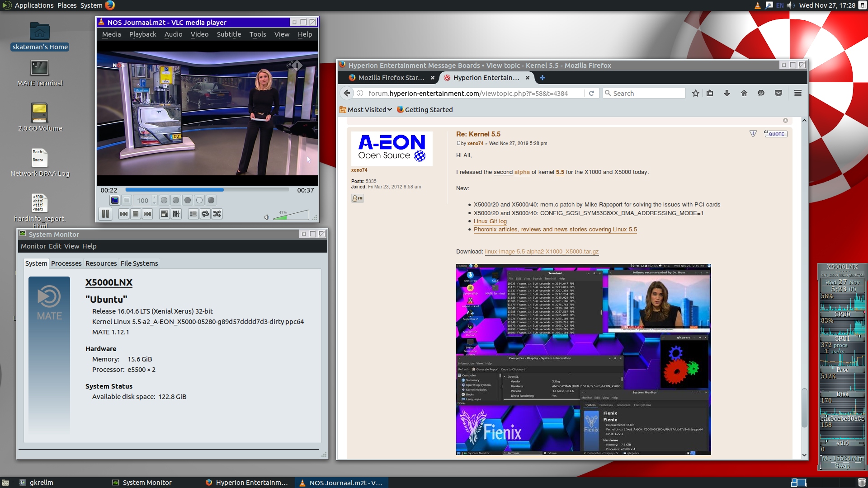Open the VLC Media menu
The width and height of the screenshot is (868, 488).
(x=111, y=34)
